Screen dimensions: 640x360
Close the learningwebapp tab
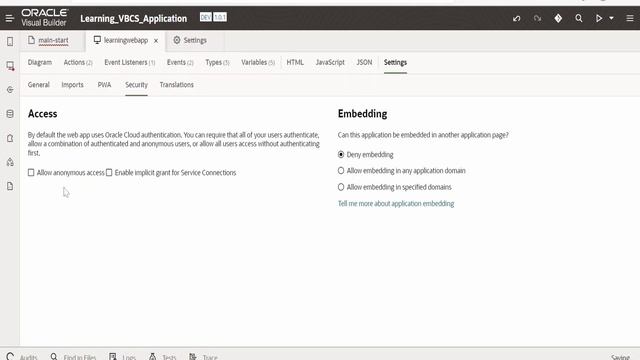click(x=156, y=41)
